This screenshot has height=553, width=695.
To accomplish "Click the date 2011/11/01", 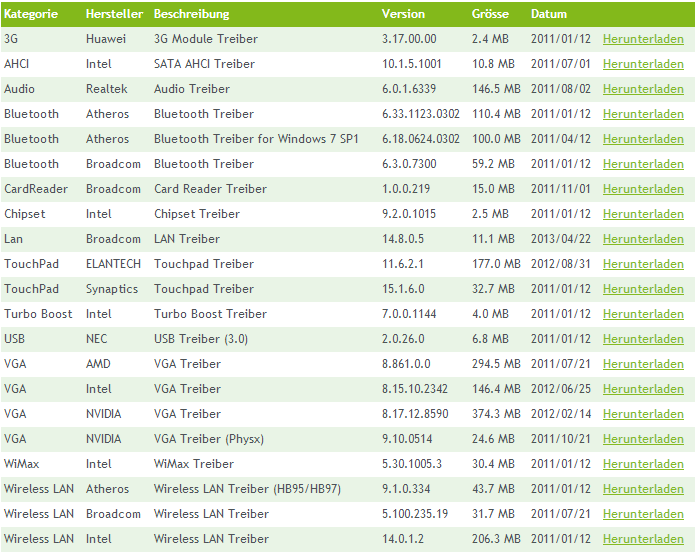I will tap(561, 189).
